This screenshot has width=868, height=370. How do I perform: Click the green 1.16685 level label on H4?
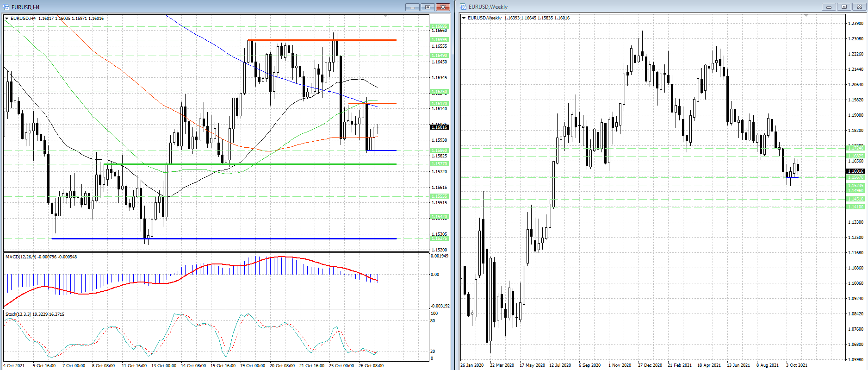[x=439, y=26]
